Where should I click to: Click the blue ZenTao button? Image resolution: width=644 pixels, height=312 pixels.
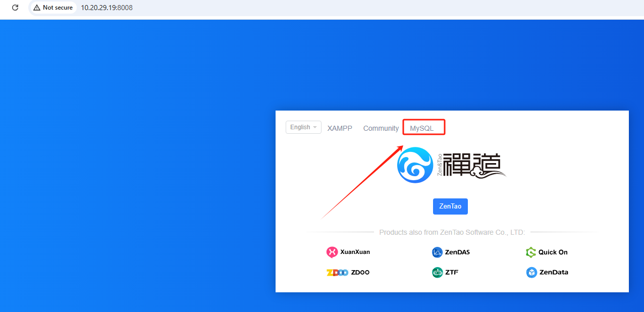[450, 206]
